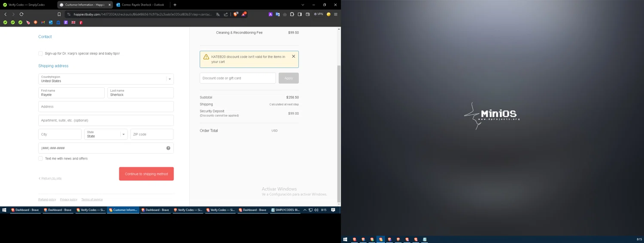Tick the Text me with news checkbox
This screenshot has height=243, width=644.
coord(40,158)
